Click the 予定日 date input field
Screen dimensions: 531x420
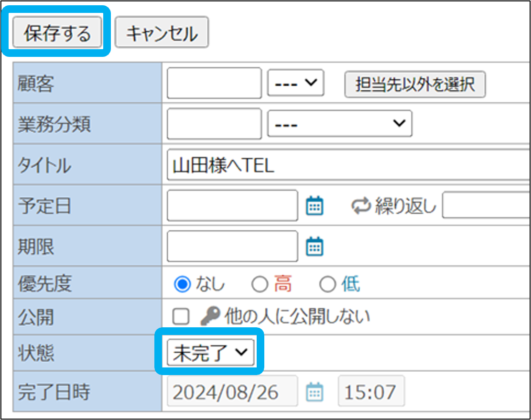click(x=232, y=206)
